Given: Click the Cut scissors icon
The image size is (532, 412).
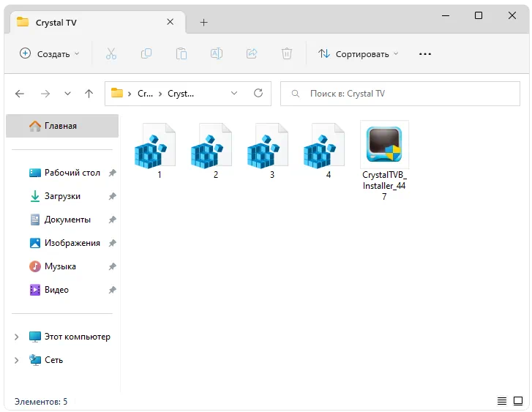Looking at the screenshot, I should pos(111,53).
